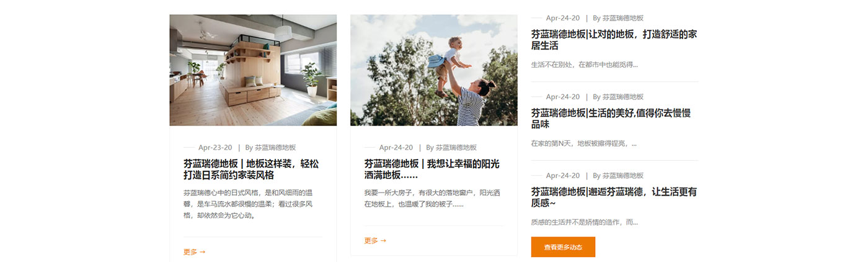
Task: Click excerpt 生活不在别处，在都市中也能觅得
Action: pos(584,65)
